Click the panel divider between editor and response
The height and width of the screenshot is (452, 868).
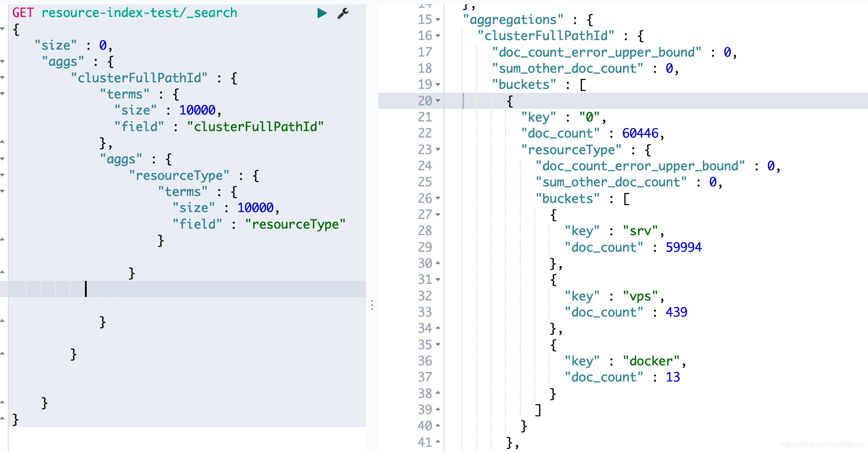coord(373,305)
